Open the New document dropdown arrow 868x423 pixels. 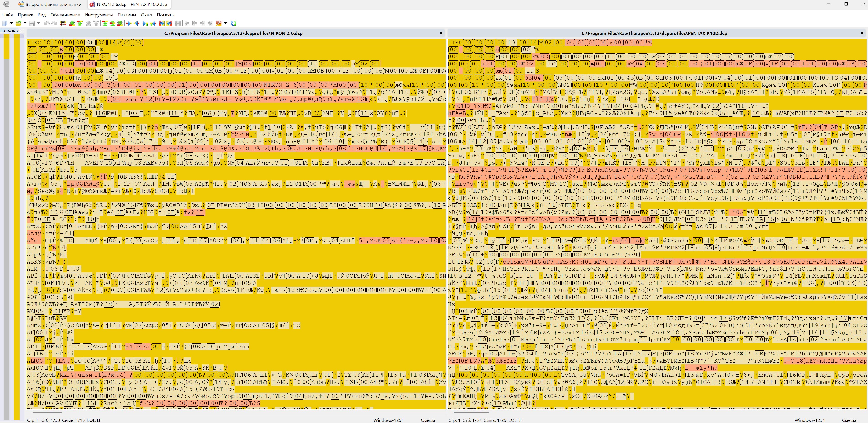click(11, 23)
